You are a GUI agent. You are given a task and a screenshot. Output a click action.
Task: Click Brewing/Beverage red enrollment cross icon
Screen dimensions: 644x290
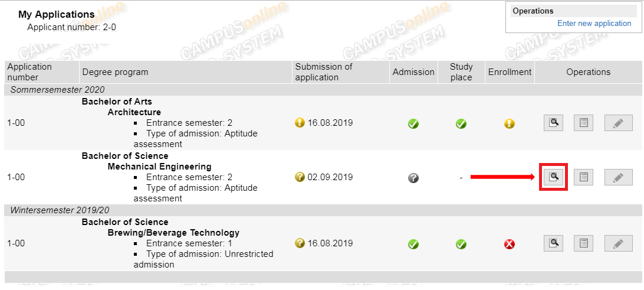510,244
